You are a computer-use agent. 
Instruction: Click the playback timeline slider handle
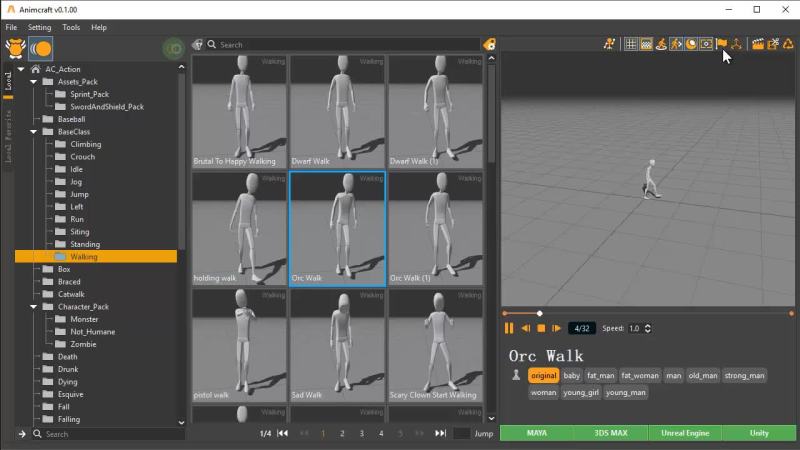(539, 313)
